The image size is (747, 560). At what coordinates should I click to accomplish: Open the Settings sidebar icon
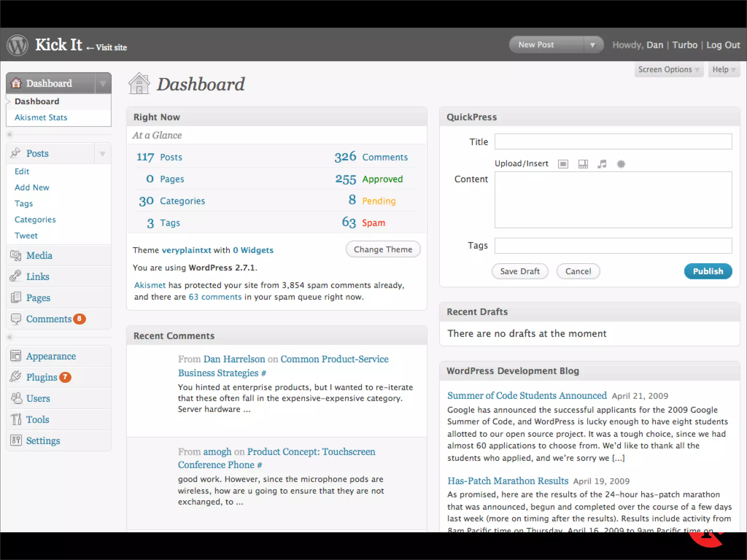[x=16, y=440]
